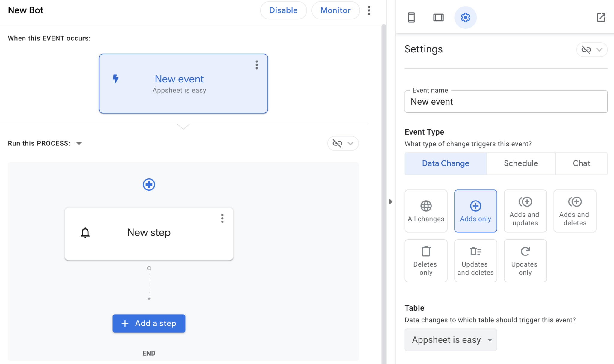Click the Add a step button
The height and width of the screenshot is (364, 614).
[149, 323]
